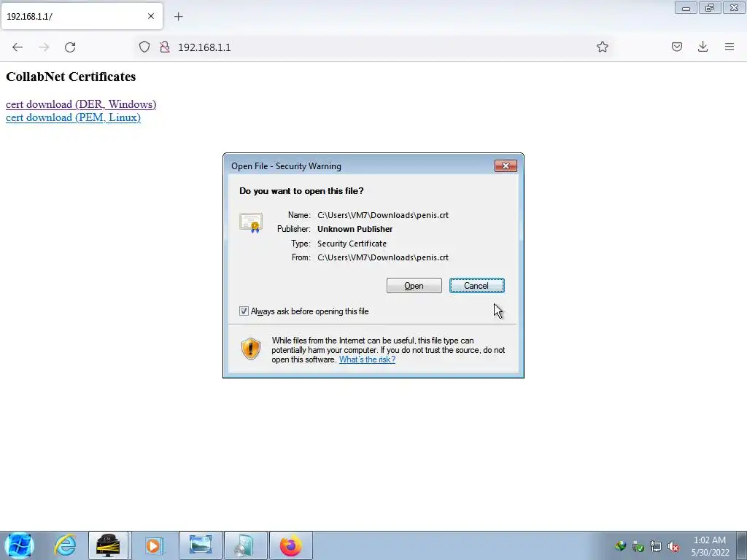Open a new browser tab
The image size is (747, 560).
coord(178,17)
